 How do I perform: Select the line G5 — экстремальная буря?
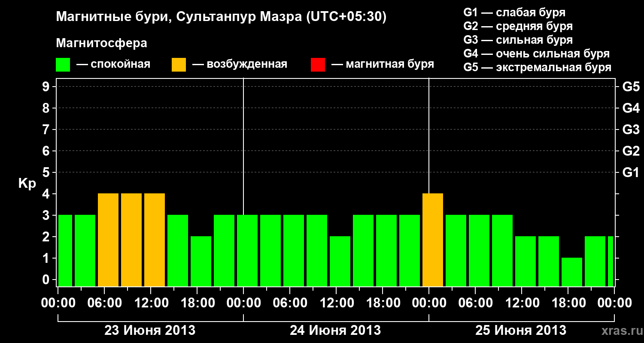coord(537,67)
